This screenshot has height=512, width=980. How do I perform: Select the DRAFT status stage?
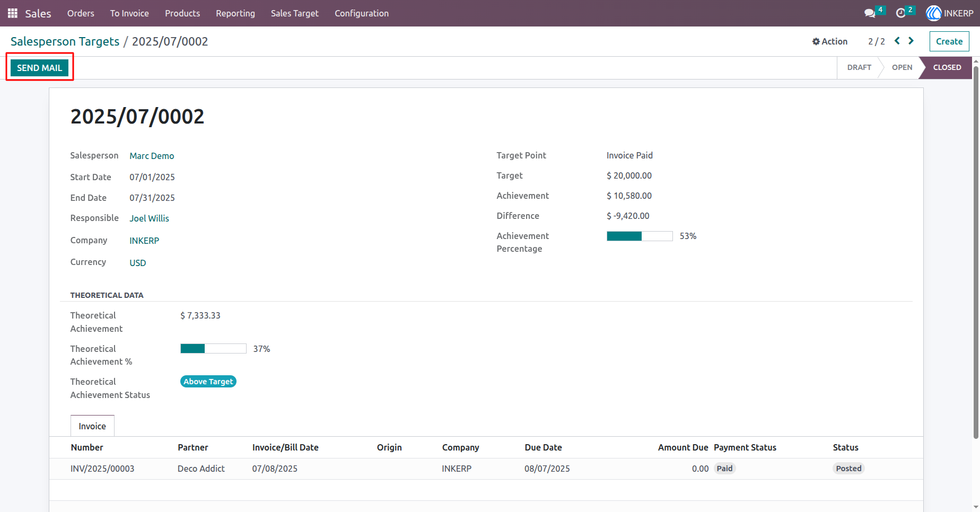pyautogui.click(x=859, y=67)
